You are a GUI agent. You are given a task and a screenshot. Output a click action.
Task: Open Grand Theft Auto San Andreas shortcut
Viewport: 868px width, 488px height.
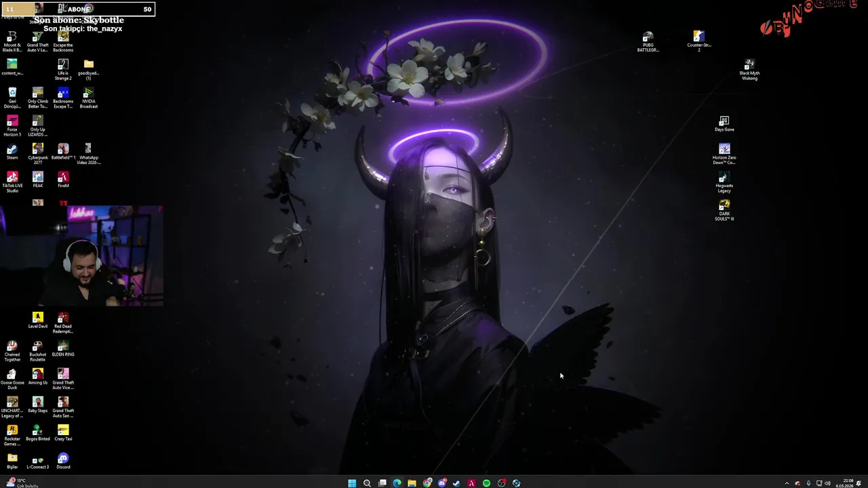point(63,407)
